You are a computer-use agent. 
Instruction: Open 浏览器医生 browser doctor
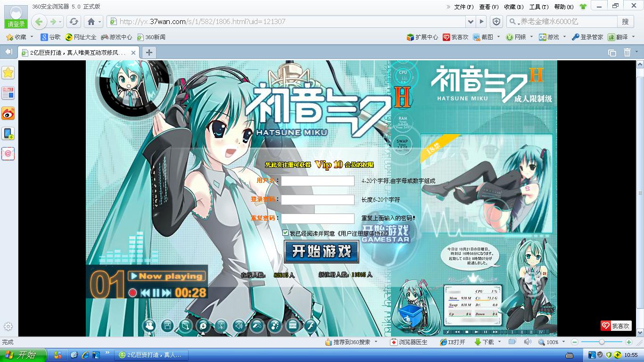[409, 342]
